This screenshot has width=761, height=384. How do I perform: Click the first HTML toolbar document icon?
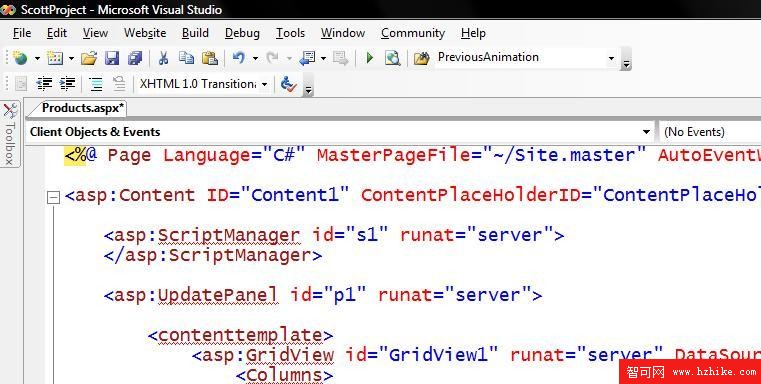coord(21,84)
